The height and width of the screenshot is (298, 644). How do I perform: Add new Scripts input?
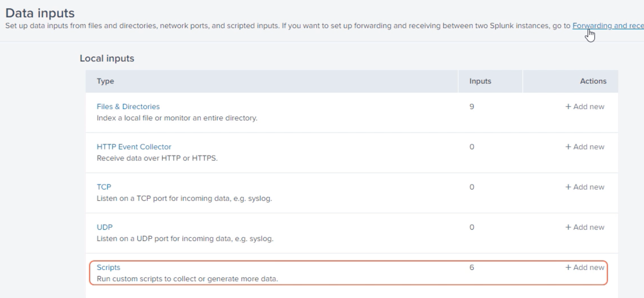[x=585, y=267]
